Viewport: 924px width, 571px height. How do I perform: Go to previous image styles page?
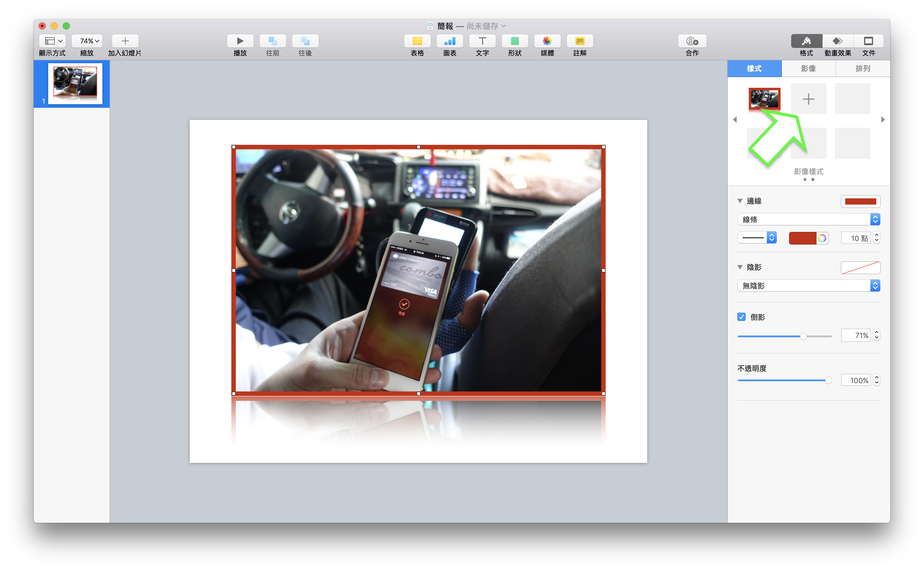coord(735,120)
